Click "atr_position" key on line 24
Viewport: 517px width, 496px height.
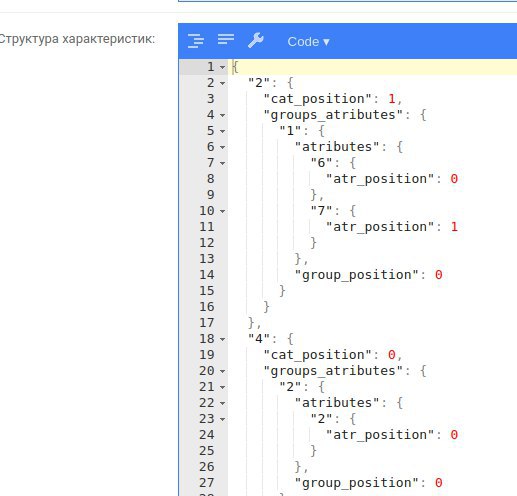tap(380, 435)
